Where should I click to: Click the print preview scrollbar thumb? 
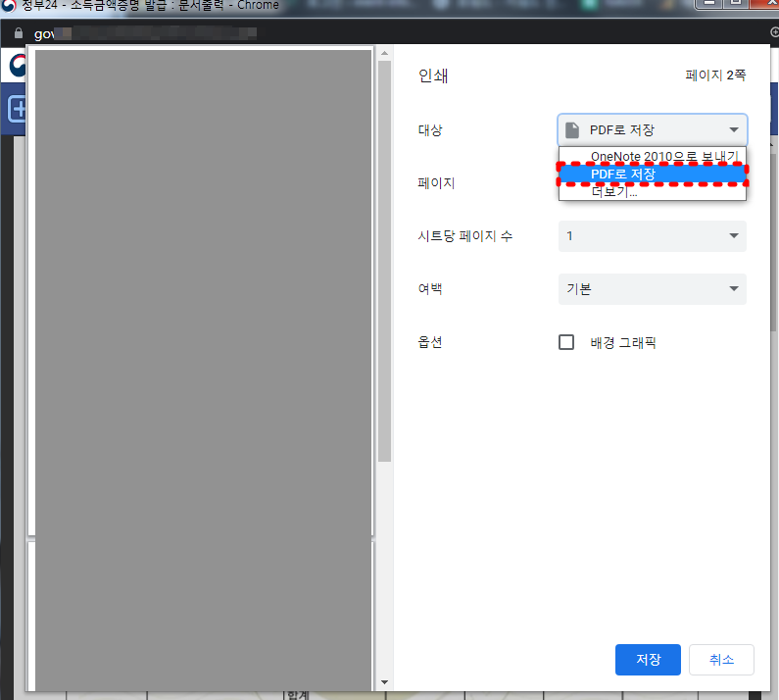coord(384,261)
